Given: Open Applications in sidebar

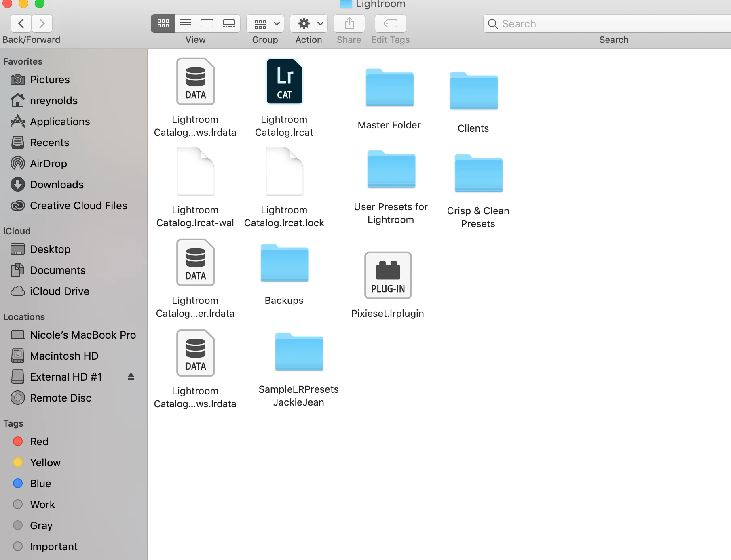Looking at the screenshot, I should 74,122.
